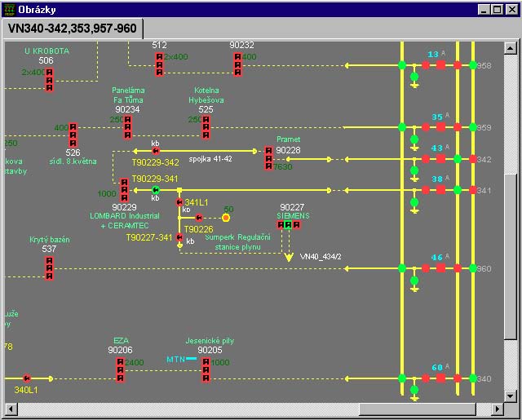Click the cyan MTN label
Screen dimensions: 522x420
coord(175,359)
